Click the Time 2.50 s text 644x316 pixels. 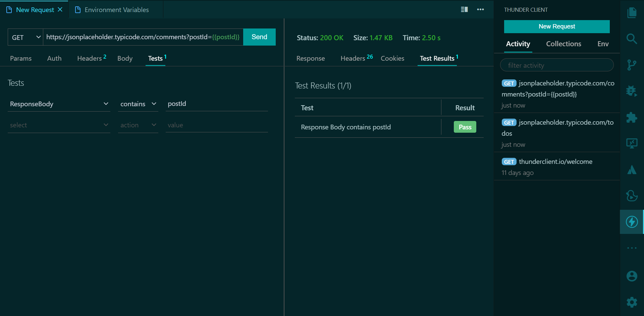[x=421, y=38]
